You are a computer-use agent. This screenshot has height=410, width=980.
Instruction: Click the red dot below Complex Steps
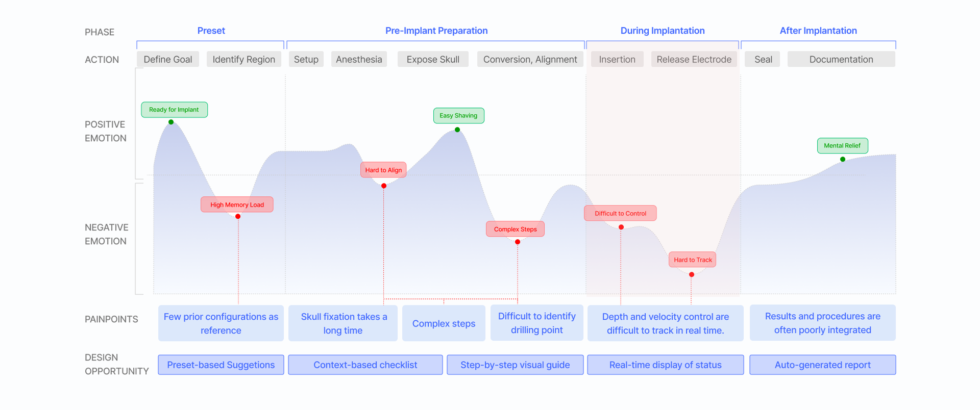pyautogui.click(x=518, y=242)
